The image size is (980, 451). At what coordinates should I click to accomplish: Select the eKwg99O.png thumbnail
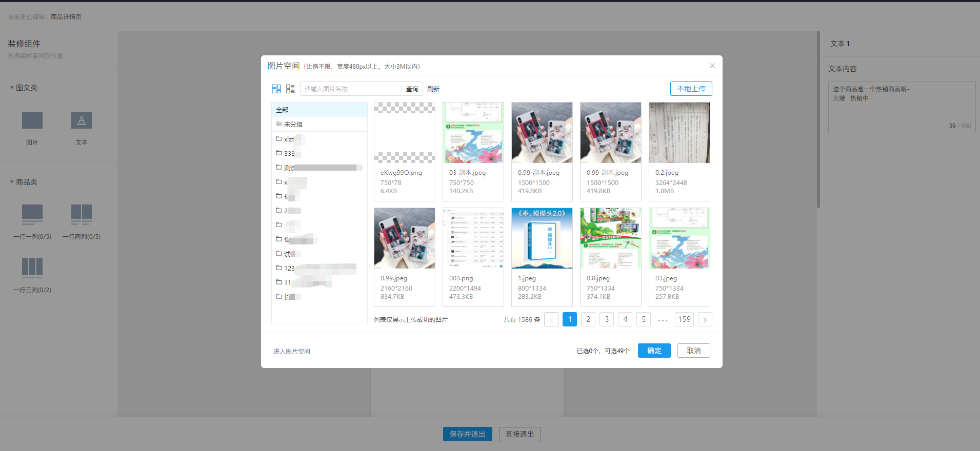pyautogui.click(x=405, y=133)
